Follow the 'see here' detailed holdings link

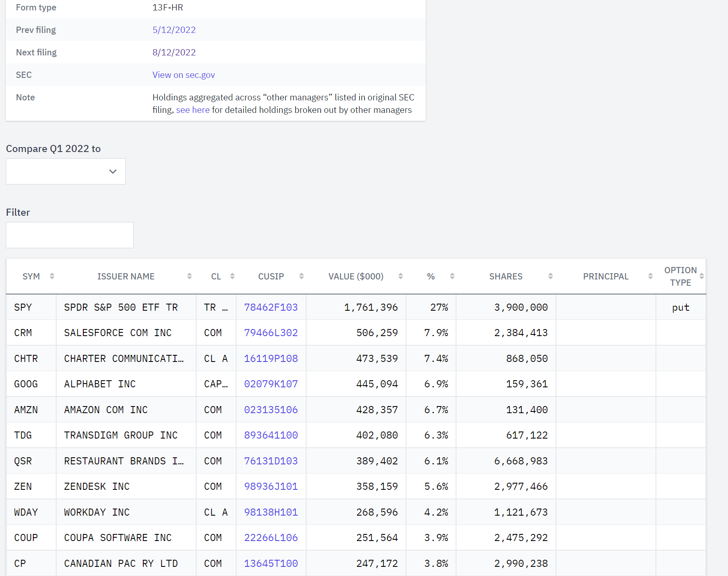point(193,110)
